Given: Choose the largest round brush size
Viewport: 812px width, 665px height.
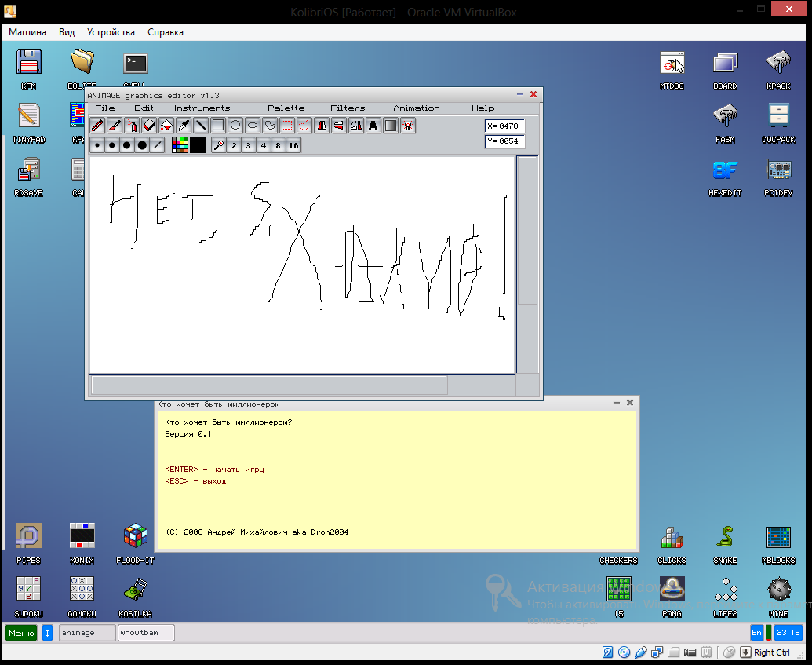Looking at the screenshot, I should 142,145.
